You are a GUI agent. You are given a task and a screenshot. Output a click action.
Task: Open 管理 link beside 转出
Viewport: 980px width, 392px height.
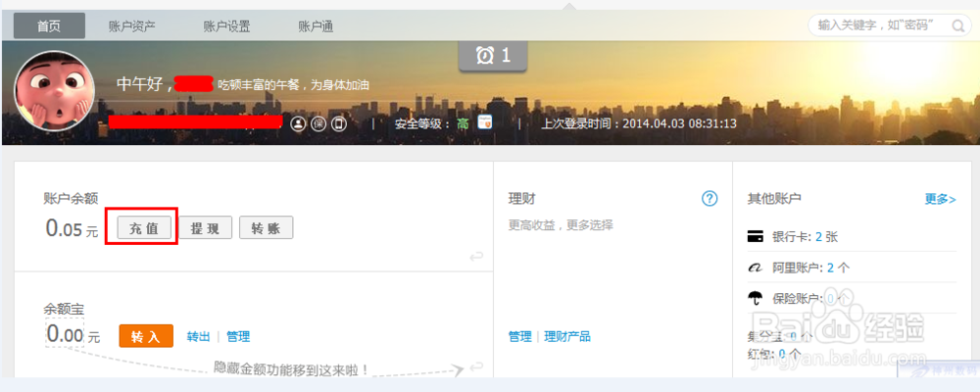(x=238, y=337)
